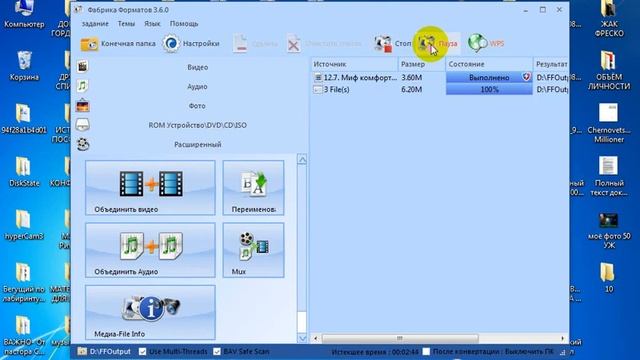The width and height of the screenshot is (640, 360).
Task: Pause conversion with the Пауза button
Action: [x=438, y=43]
